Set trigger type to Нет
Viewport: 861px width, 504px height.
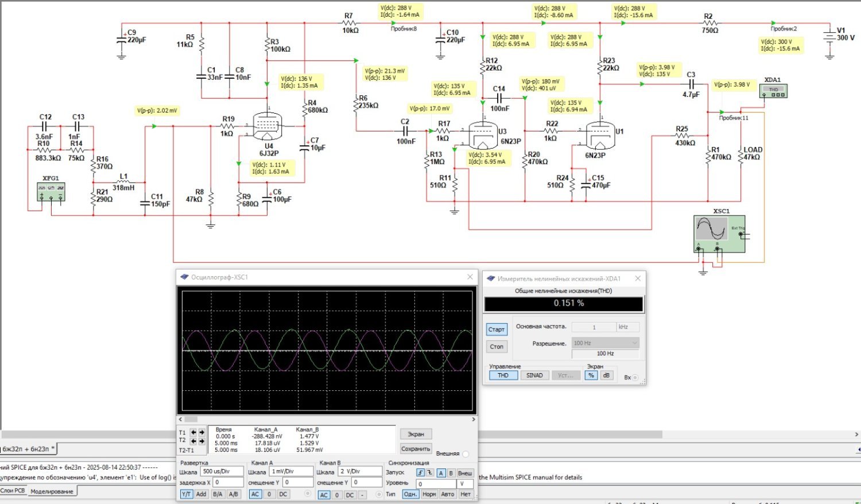click(465, 494)
